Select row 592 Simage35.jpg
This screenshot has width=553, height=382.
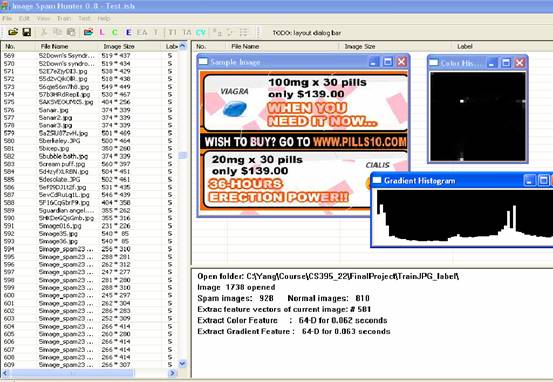[89, 234]
